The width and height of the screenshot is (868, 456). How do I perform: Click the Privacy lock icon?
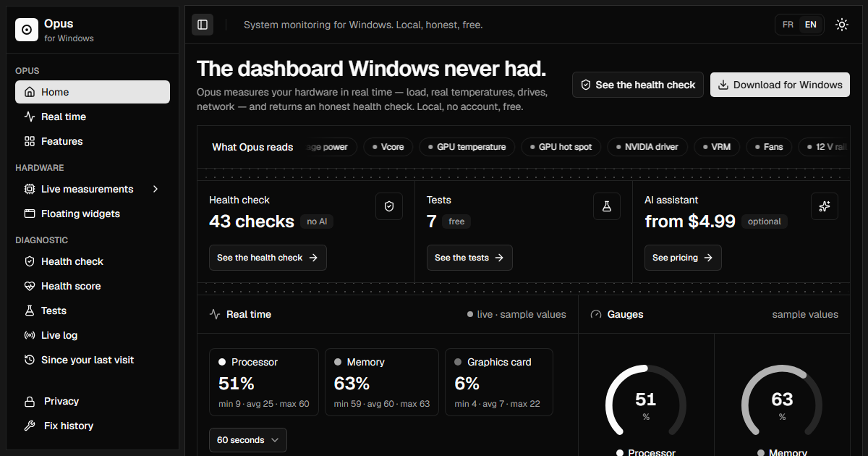(x=30, y=401)
